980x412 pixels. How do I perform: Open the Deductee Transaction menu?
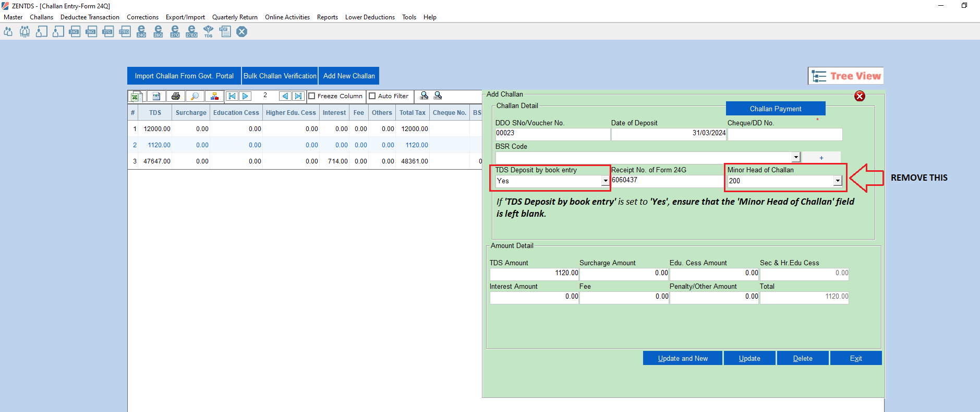90,17
